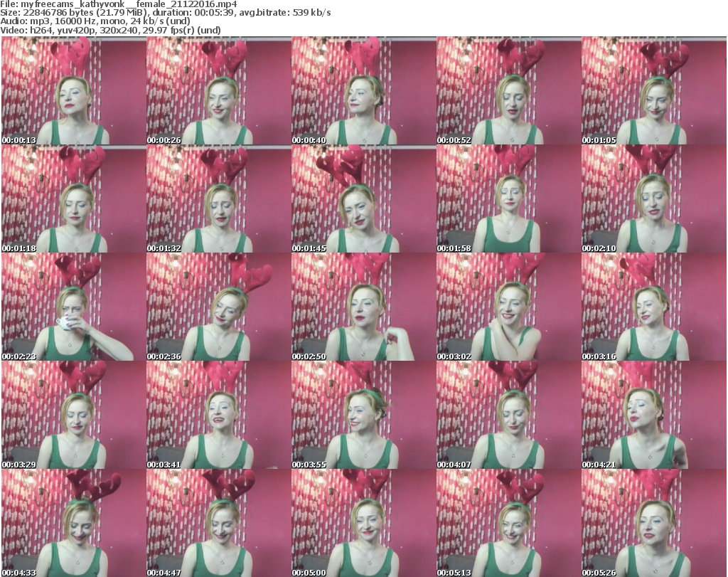Click the frame marked 00:03:02
Screen dimensions: 728x577
[x=508, y=307]
